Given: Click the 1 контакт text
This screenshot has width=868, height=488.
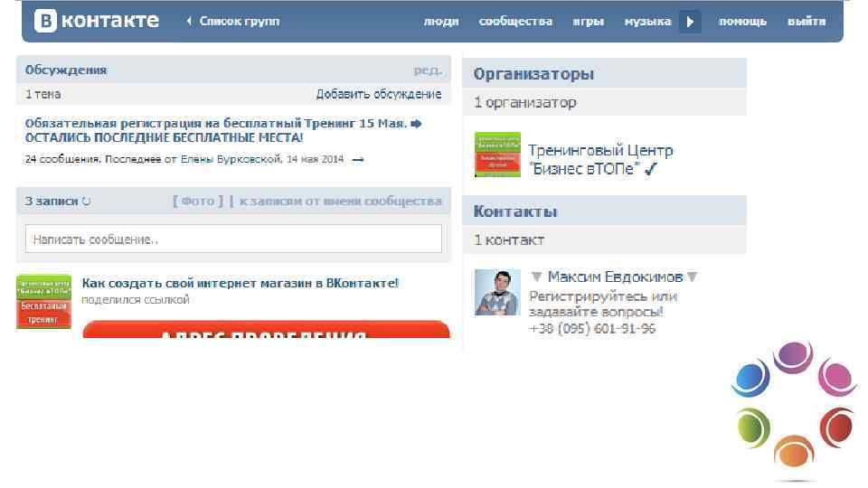Looking at the screenshot, I should [509, 240].
